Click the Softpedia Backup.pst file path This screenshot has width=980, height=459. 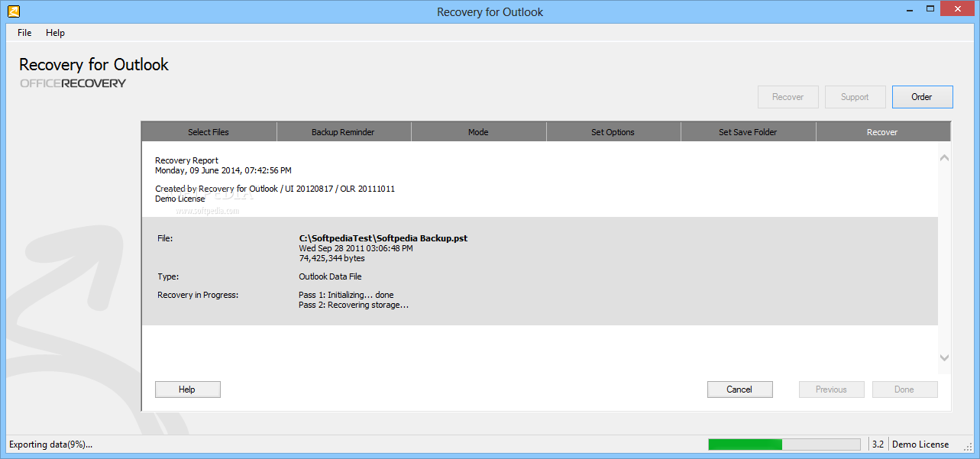pos(383,238)
